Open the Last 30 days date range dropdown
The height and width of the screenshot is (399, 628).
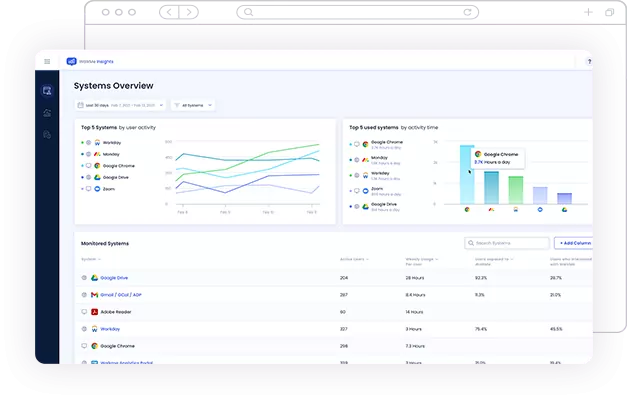120,105
